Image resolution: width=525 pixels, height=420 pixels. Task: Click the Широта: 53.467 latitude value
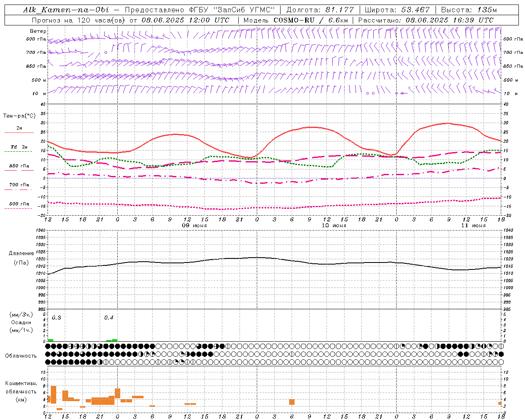pyautogui.click(x=397, y=10)
